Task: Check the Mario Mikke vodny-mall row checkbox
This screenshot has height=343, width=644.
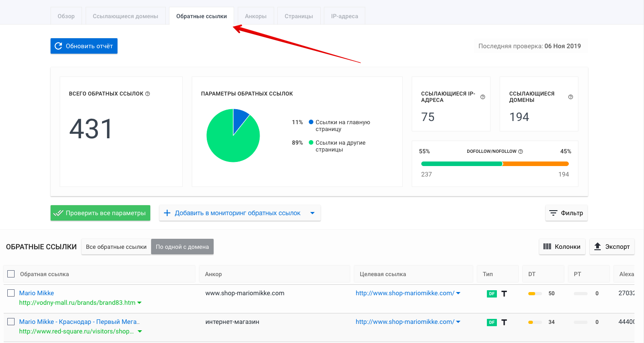Action: [x=11, y=293]
